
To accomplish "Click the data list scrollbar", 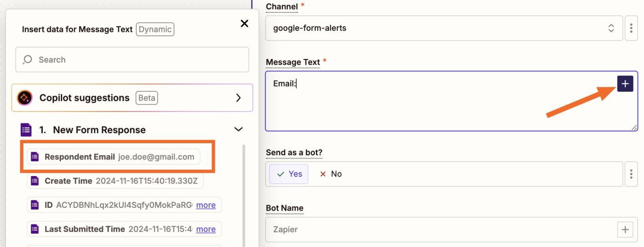I will tap(244, 196).
